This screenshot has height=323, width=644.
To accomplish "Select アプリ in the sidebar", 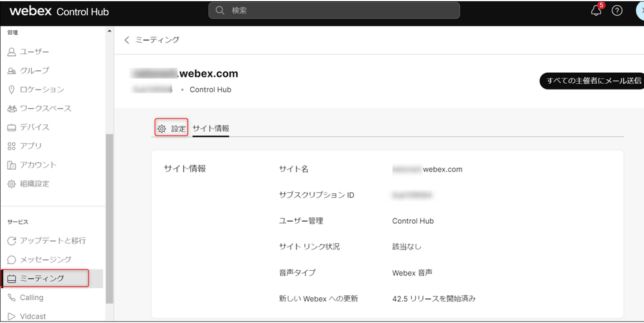I will (31, 146).
